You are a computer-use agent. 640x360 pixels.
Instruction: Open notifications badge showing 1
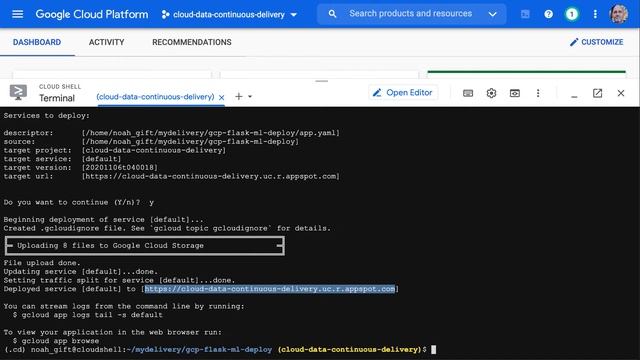[x=571, y=15]
